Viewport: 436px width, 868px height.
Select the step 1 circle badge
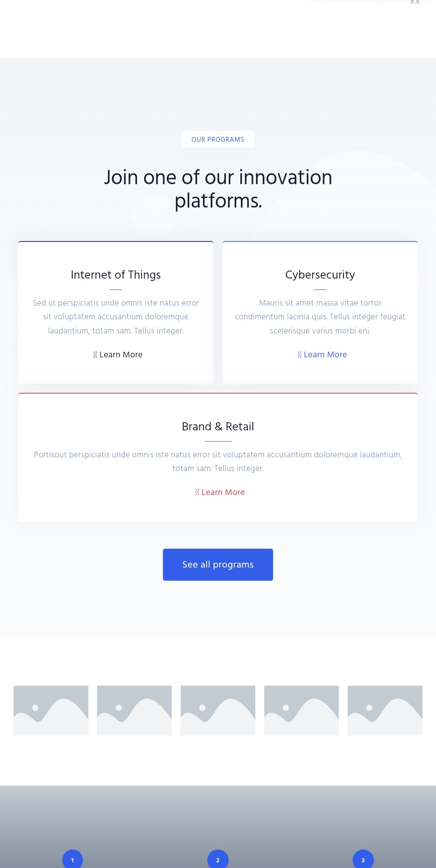[73, 860]
